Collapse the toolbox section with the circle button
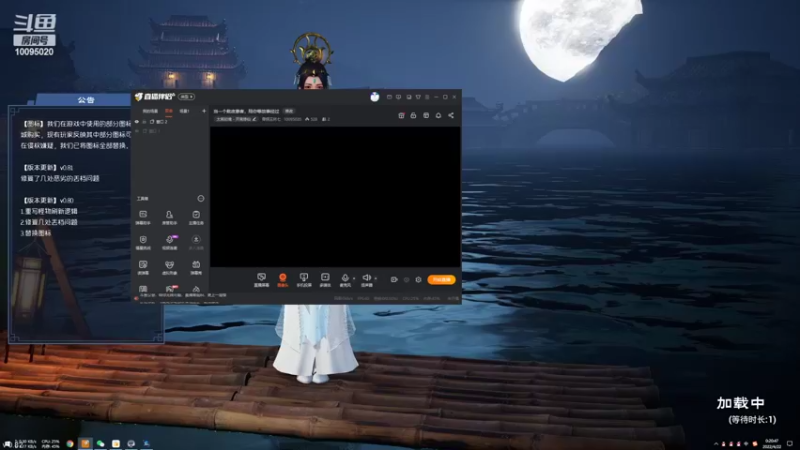The width and height of the screenshot is (800, 450). 201,198
